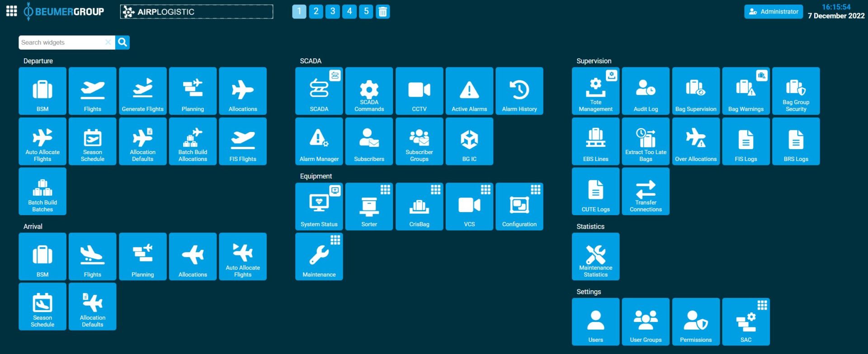Click the trash icon beside the tabs

tap(383, 12)
